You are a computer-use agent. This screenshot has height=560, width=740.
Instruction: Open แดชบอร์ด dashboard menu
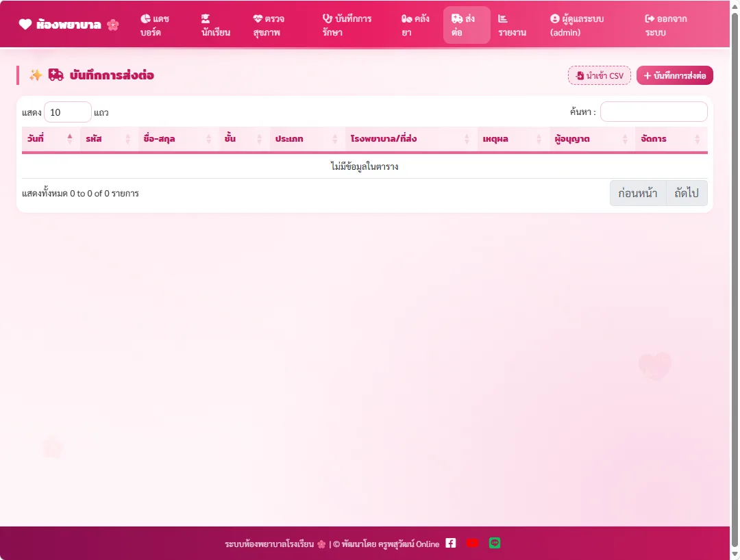156,25
